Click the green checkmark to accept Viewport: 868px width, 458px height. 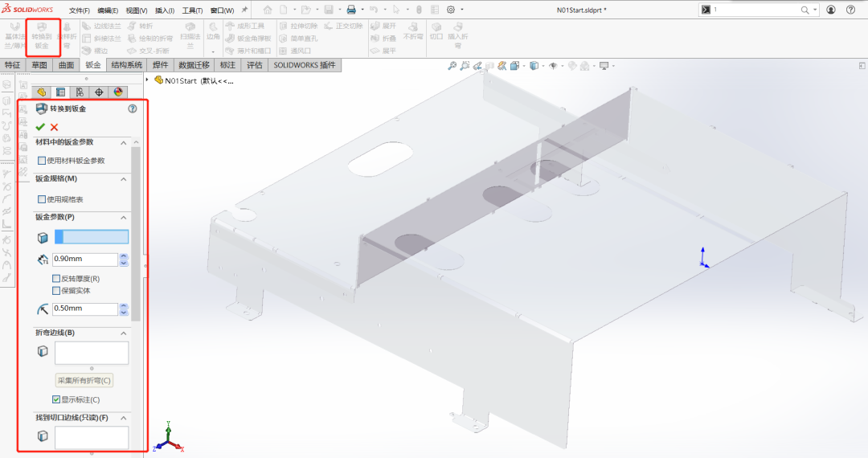(x=40, y=127)
